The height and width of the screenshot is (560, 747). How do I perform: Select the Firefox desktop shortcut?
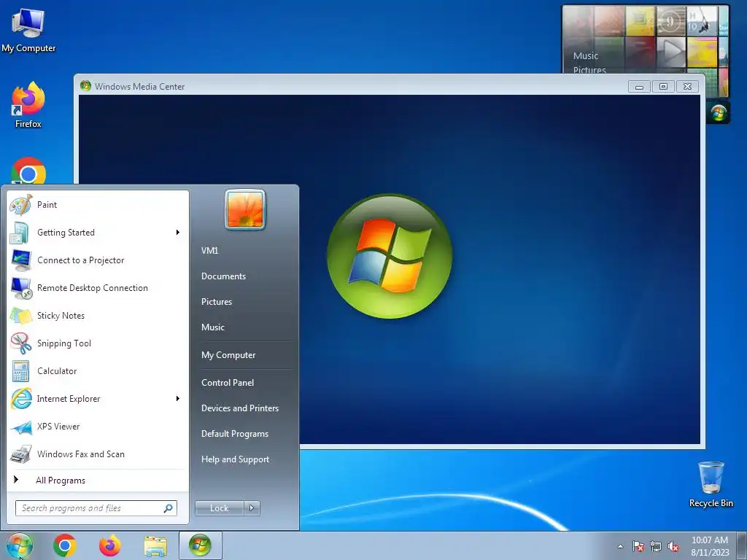(x=28, y=105)
